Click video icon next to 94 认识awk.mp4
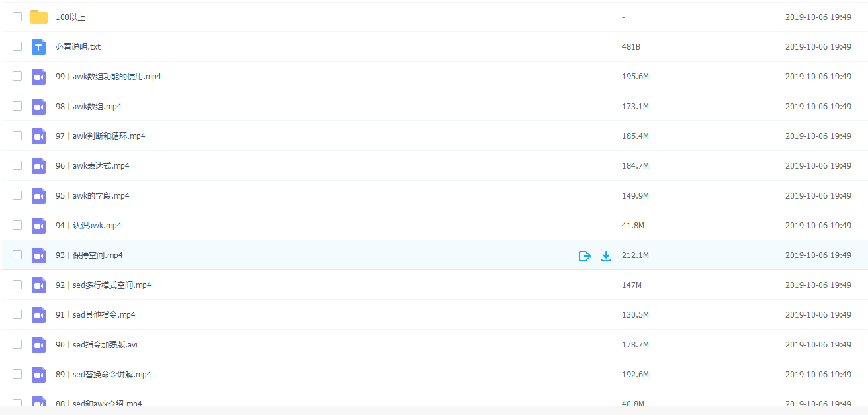 (39, 226)
